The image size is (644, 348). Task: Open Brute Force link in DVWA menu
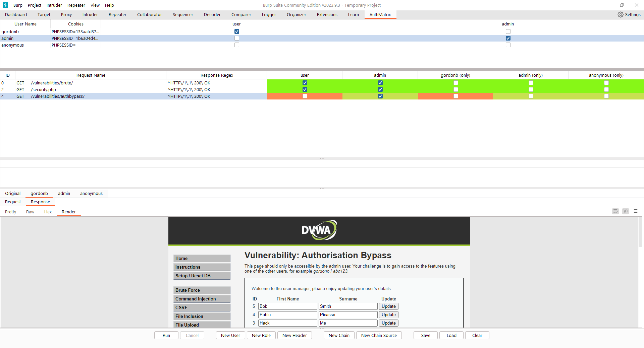click(202, 290)
